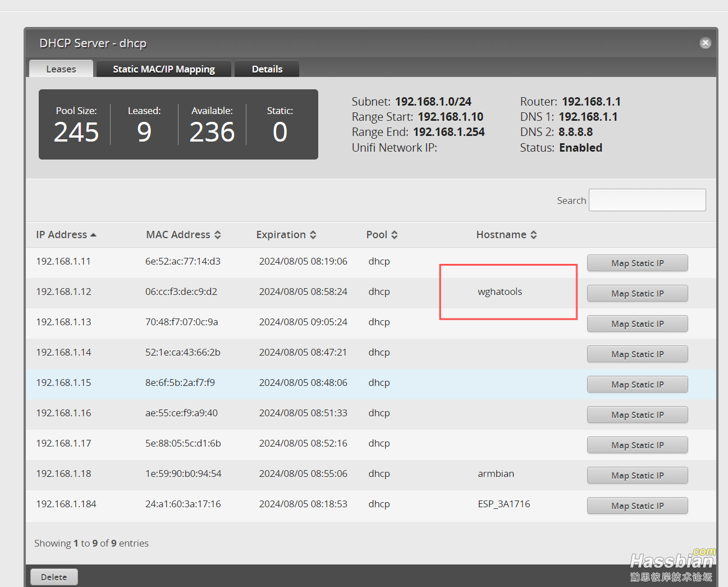
Task: Click expiration 2024/08/05 08:19:06
Action: pyautogui.click(x=303, y=261)
